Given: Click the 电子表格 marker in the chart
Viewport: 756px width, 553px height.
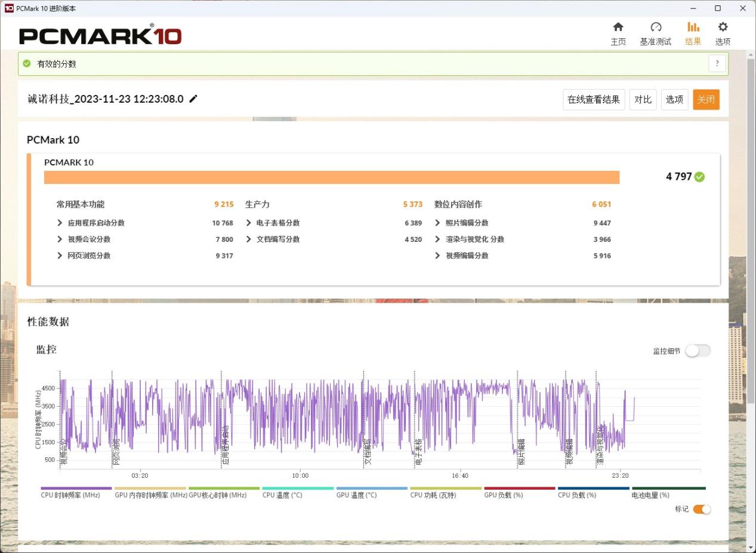Looking at the screenshot, I should point(419,452).
